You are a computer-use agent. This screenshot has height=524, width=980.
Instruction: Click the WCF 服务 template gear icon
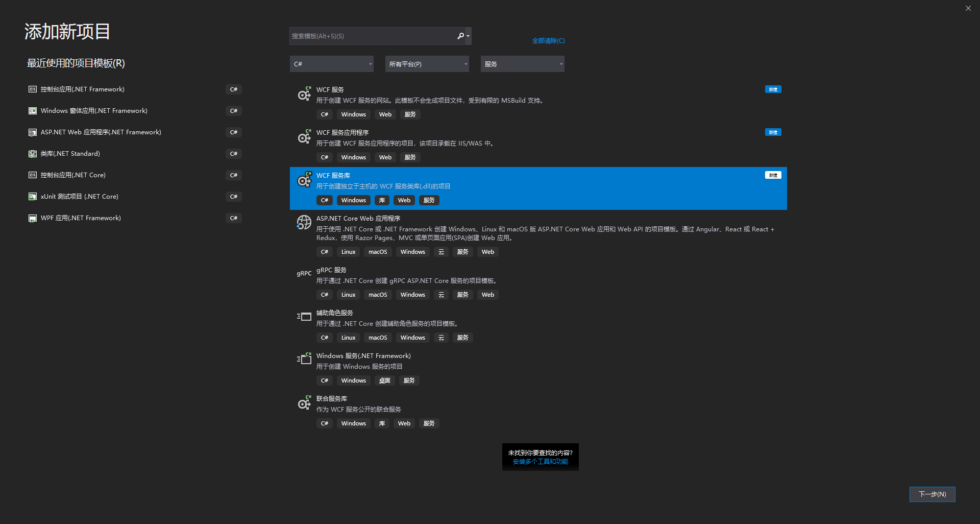pyautogui.click(x=304, y=94)
